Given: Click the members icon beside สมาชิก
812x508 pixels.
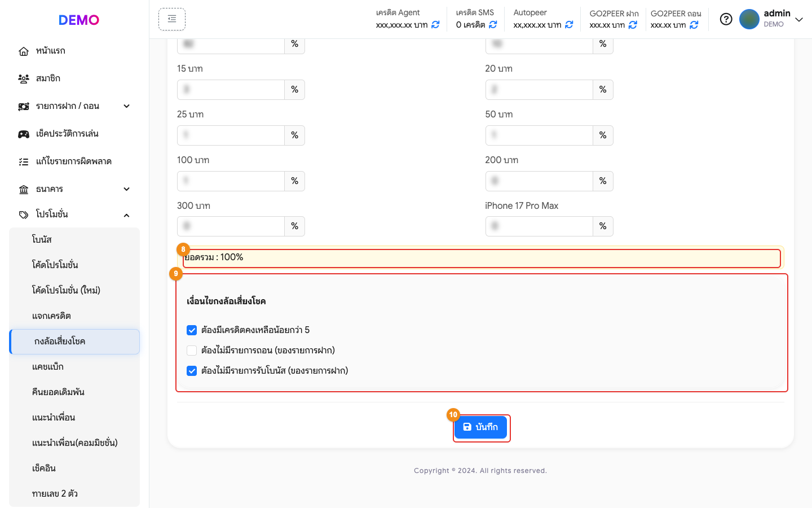Looking at the screenshot, I should pos(24,79).
